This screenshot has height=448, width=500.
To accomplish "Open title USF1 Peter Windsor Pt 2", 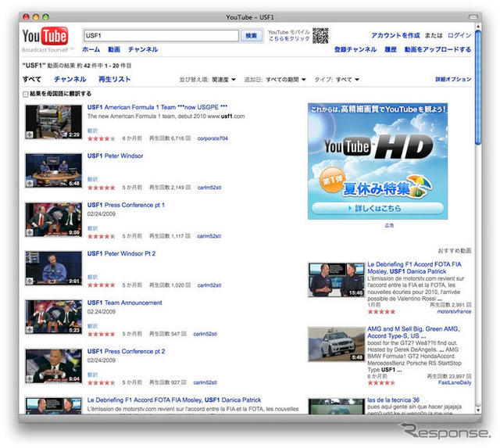I will (122, 253).
